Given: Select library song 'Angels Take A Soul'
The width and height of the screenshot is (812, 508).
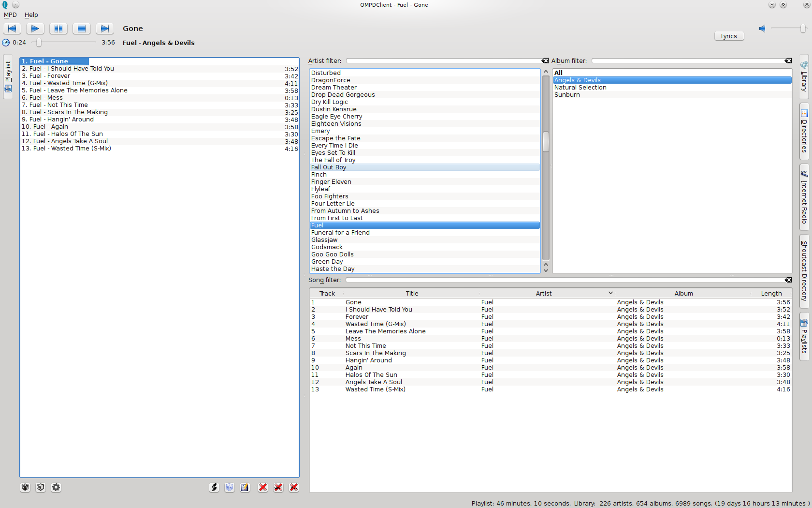Looking at the screenshot, I should 551,382.
